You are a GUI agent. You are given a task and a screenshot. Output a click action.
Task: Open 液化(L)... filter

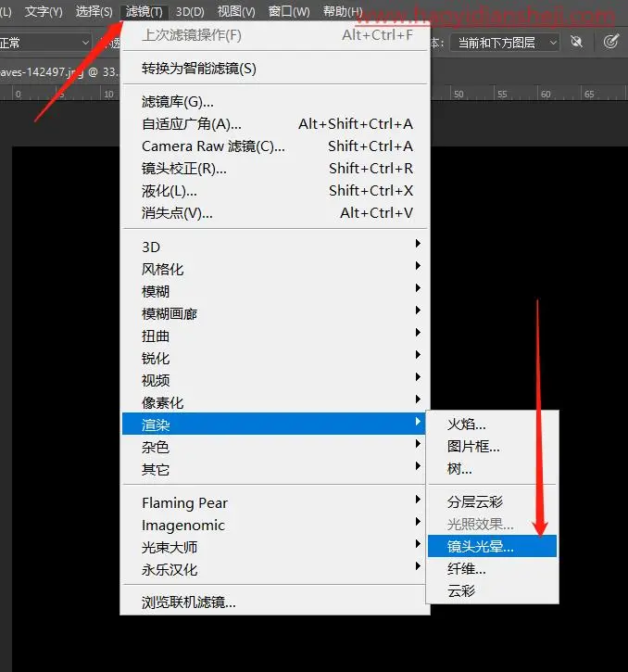(x=275, y=191)
